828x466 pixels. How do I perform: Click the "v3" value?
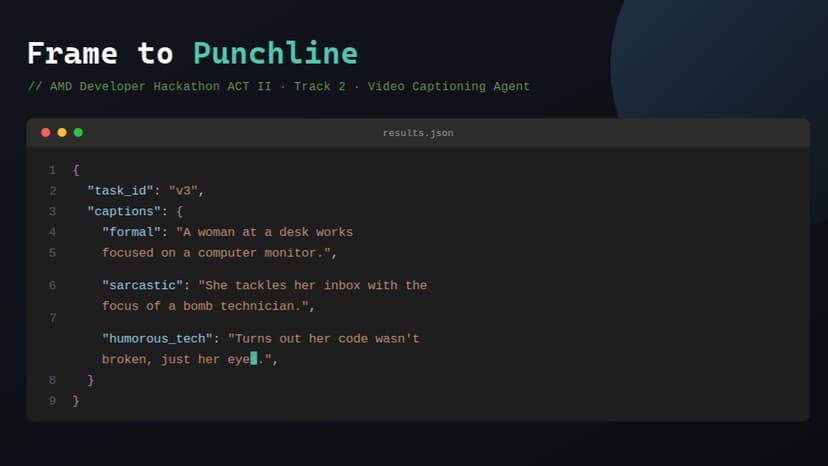183,191
